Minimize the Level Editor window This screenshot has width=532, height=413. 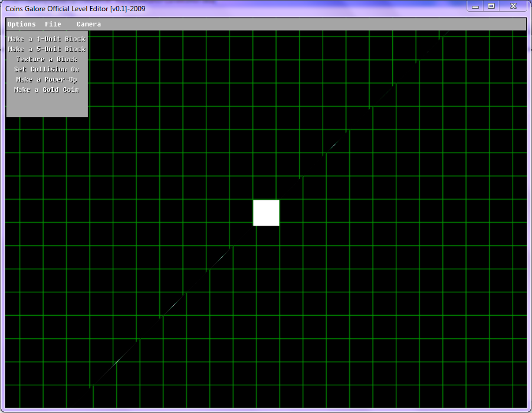[x=475, y=6]
